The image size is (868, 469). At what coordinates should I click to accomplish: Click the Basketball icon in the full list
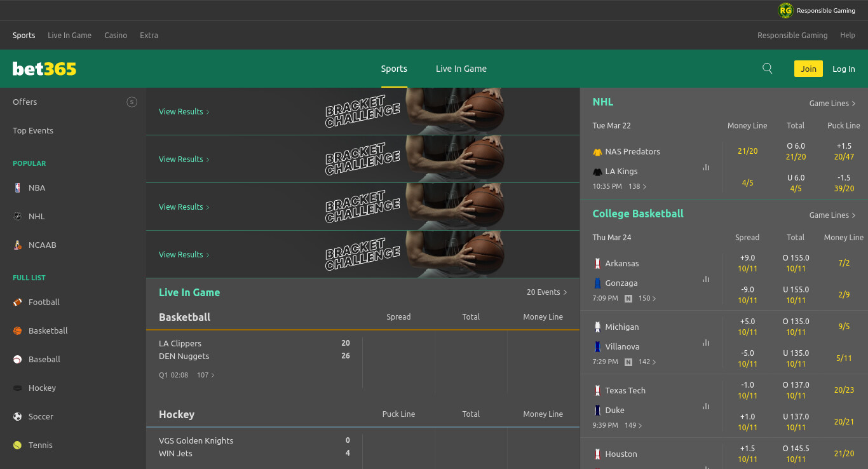[17, 330]
